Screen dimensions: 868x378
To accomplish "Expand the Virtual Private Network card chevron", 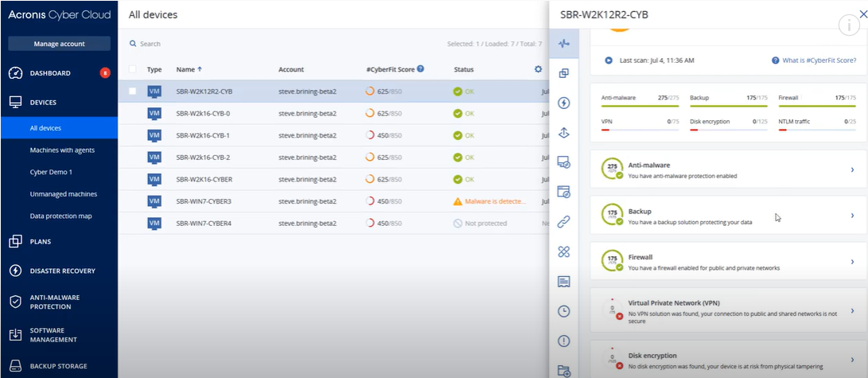I will click(853, 311).
